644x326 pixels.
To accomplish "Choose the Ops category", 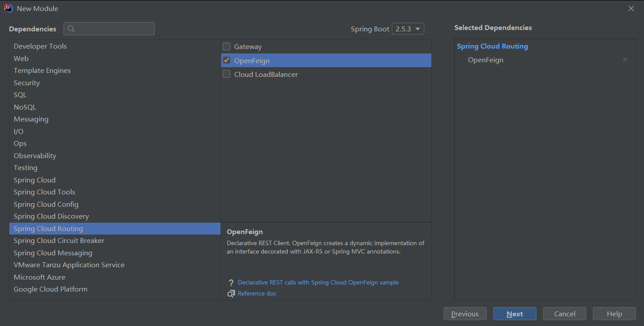I will (115, 143).
